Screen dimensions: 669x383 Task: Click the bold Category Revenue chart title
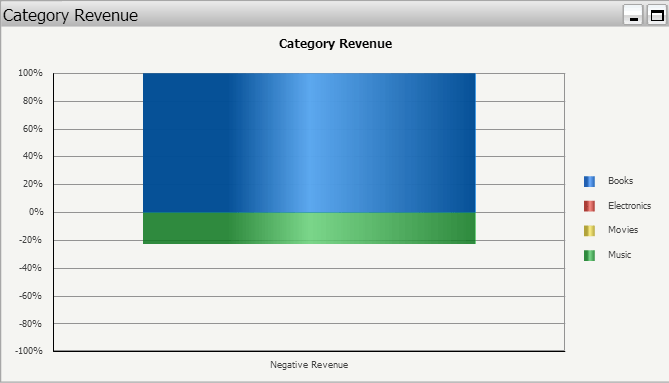click(335, 44)
